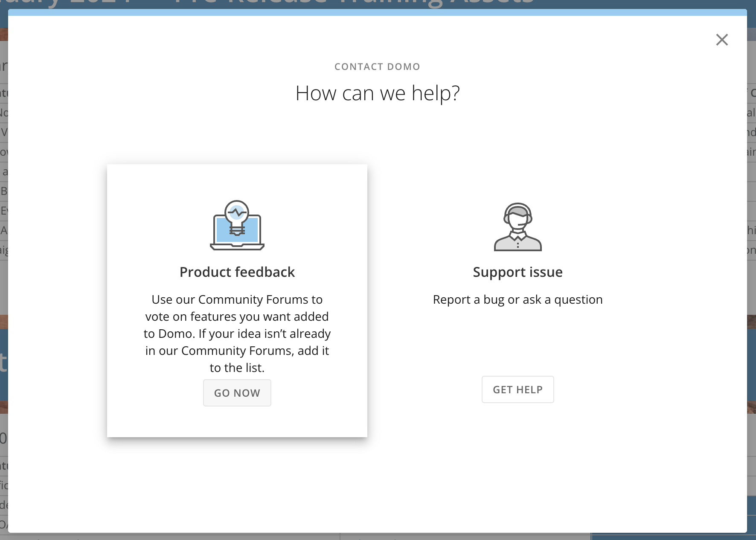Click the laptop base of the feedback icon
This screenshot has height=540, width=756.
[x=237, y=247]
